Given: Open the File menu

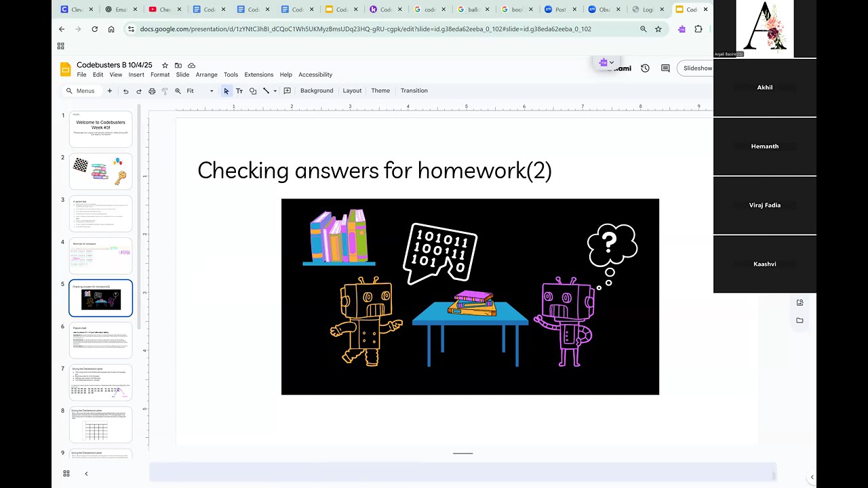Looking at the screenshot, I should coord(81,75).
